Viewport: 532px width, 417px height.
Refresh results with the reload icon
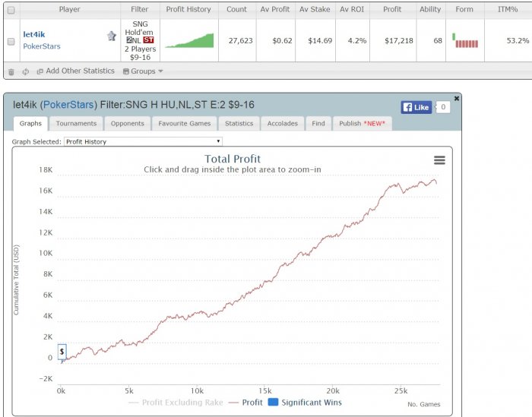tap(25, 71)
